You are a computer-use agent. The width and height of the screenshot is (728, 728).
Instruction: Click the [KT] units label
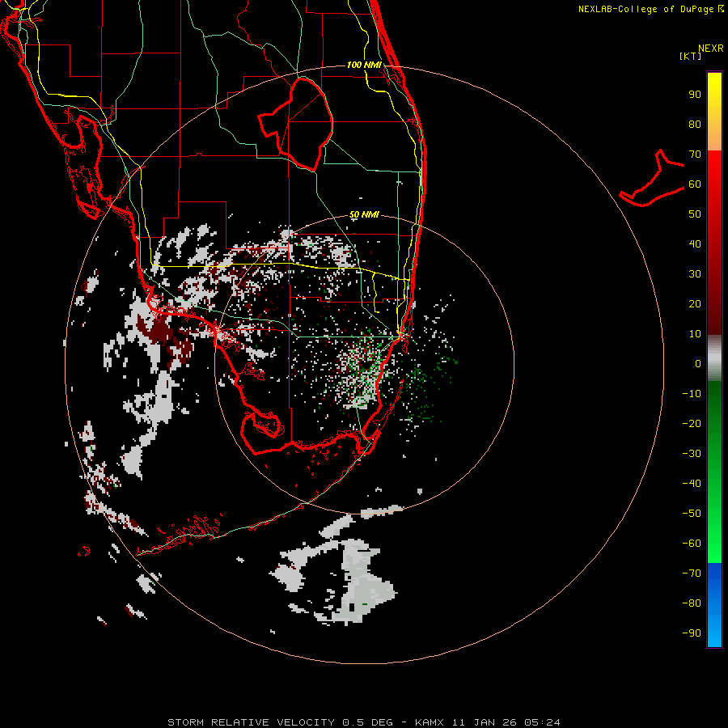pos(691,56)
